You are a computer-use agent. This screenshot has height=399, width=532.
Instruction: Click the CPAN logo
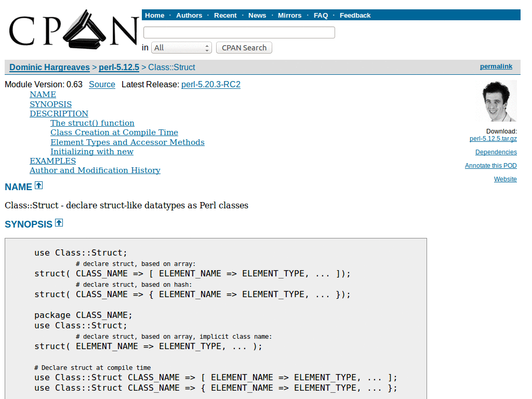(74, 30)
